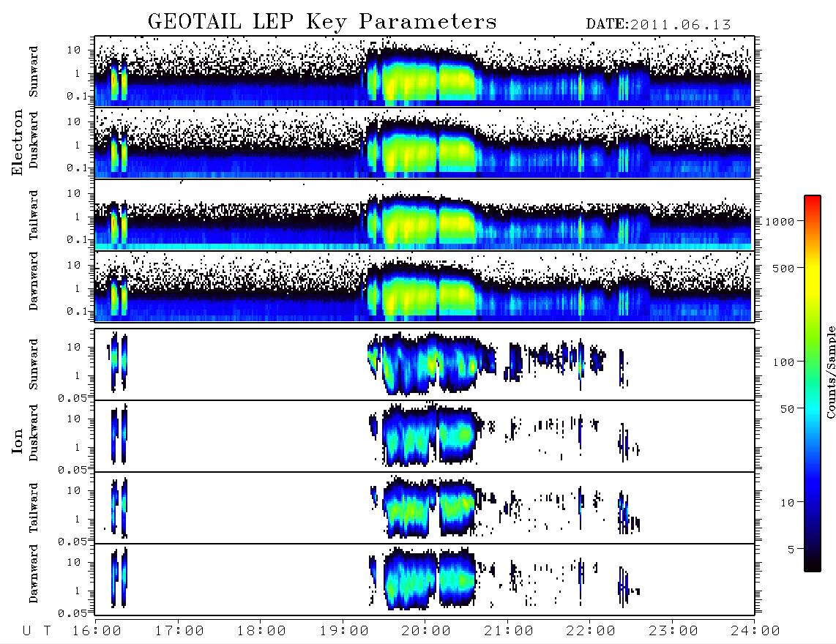Viewport: 836px width, 644px height.
Task: Select the Ion Dawnward panel label
Action: [34, 574]
